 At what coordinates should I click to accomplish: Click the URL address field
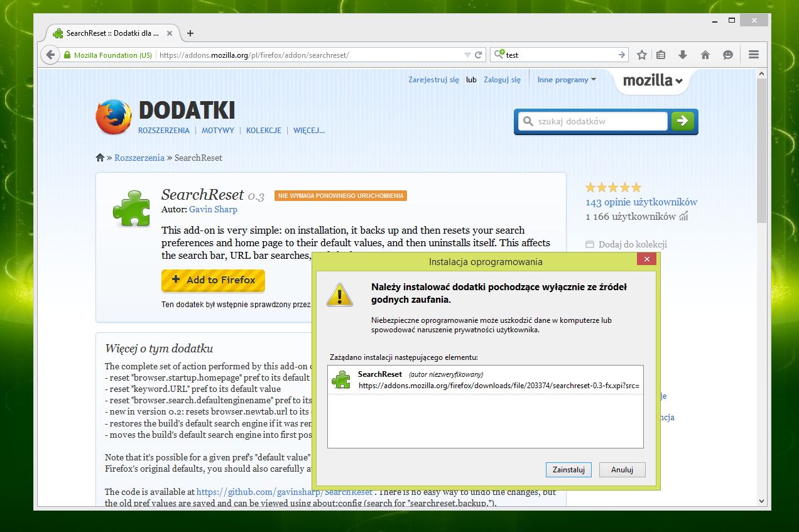coord(310,55)
